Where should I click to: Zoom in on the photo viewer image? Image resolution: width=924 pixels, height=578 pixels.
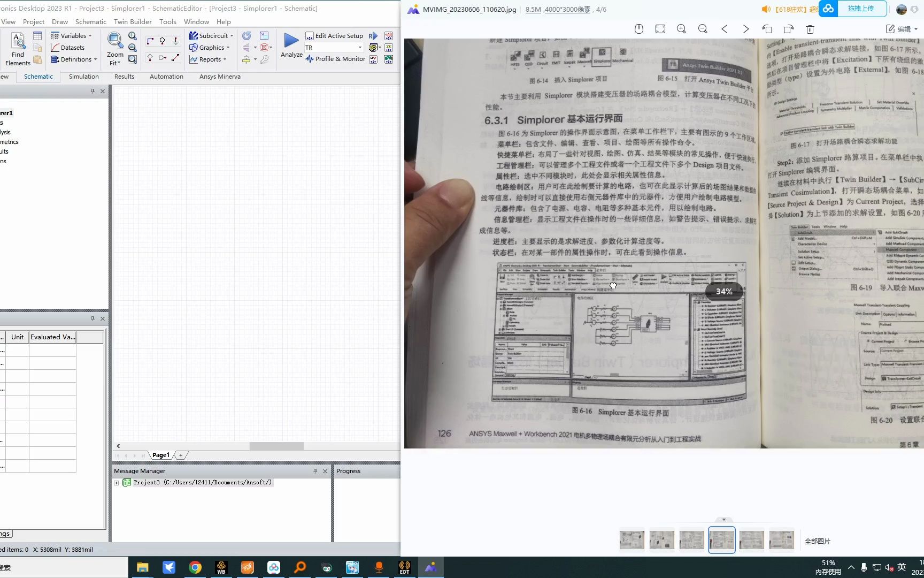click(x=681, y=29)
